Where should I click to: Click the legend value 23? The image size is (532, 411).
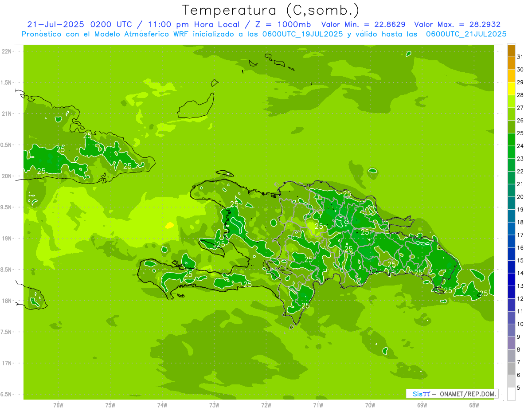tap(520, 159)
